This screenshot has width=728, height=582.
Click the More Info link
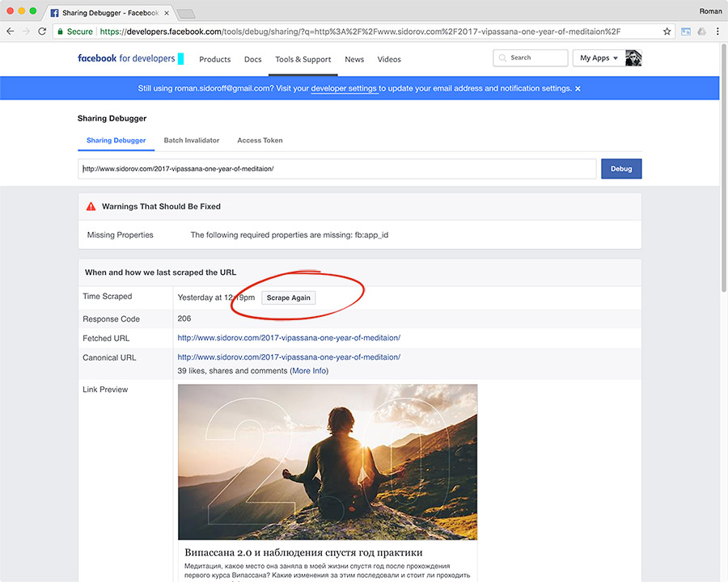(309, 371)
